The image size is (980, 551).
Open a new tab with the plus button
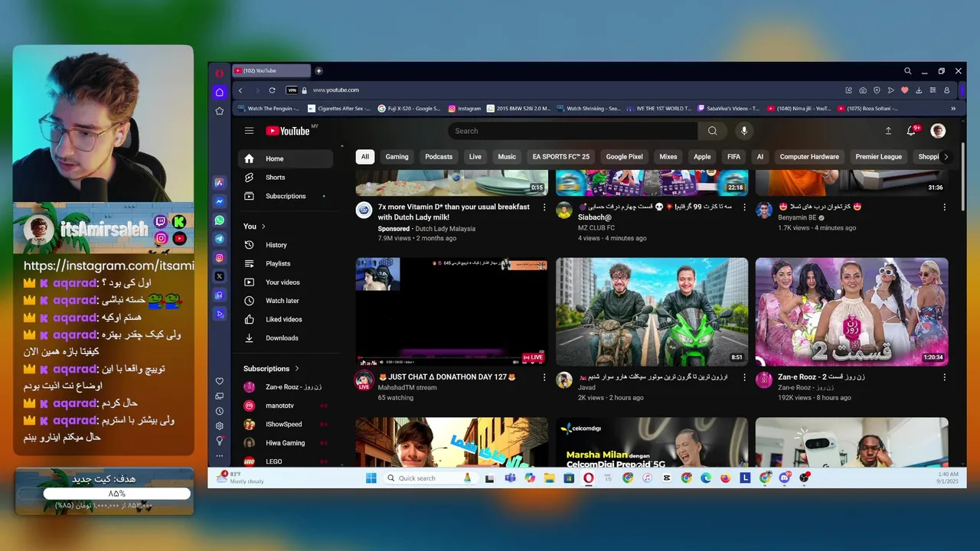318,71
